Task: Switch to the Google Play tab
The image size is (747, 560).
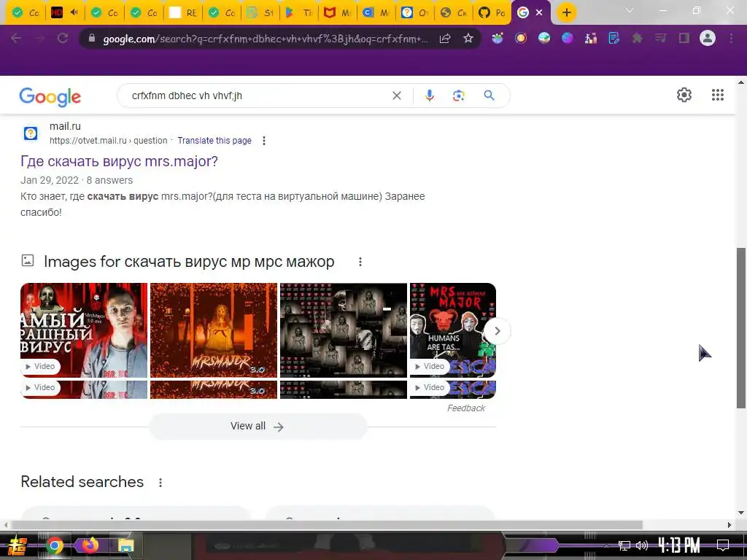Action: click(298, 12)
